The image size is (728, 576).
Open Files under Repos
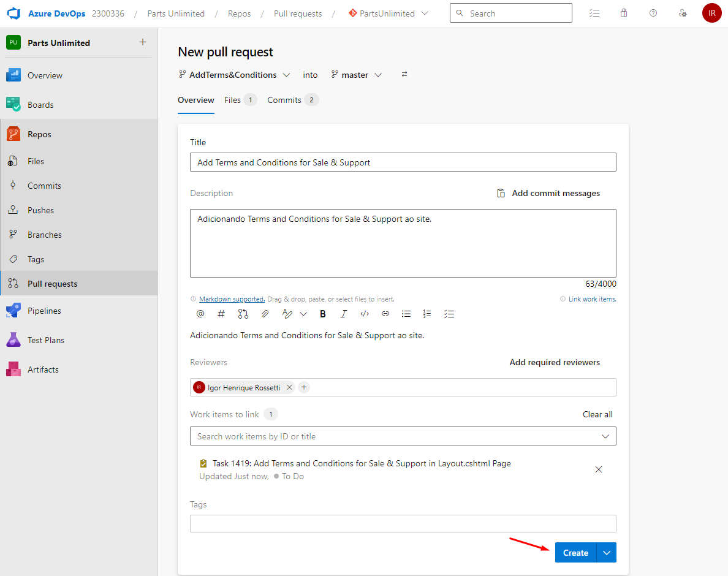(x=79, y=161)
